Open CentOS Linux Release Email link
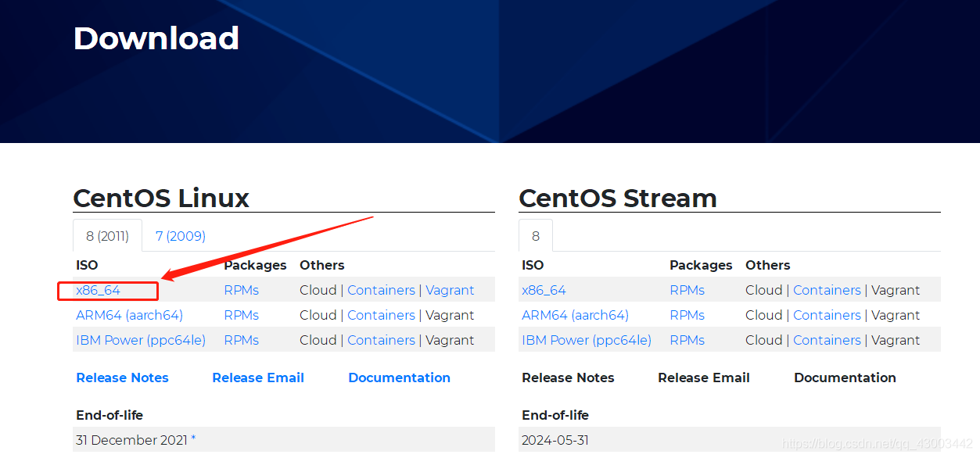 258,377
